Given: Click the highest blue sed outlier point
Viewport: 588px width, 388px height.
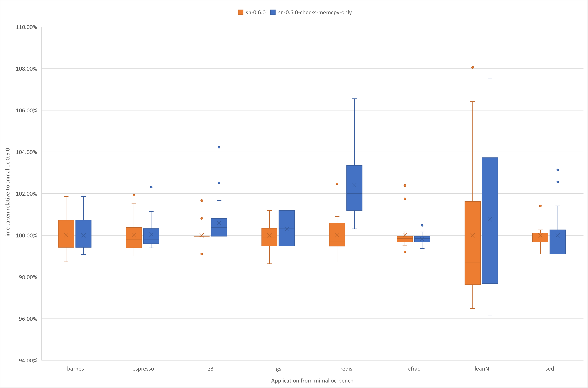Looking at the screenshot, I should (558, 170).
